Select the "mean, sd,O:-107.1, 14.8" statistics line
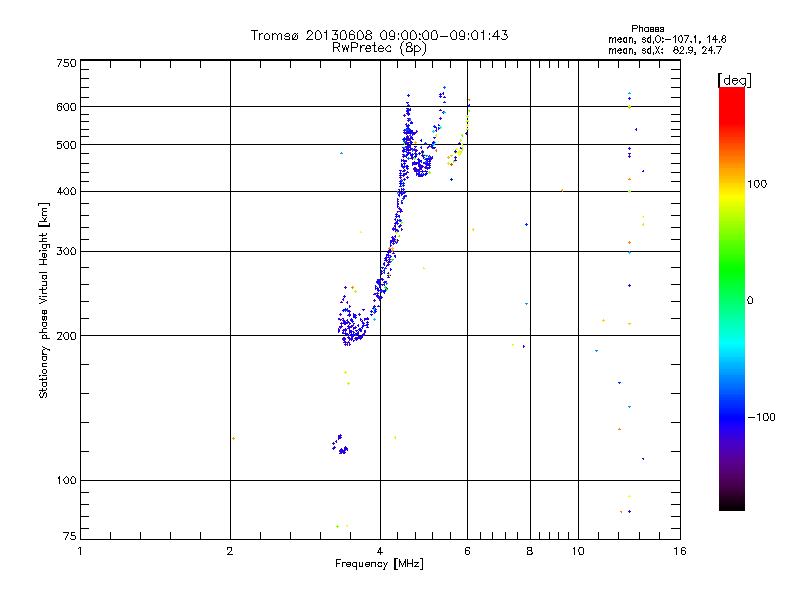This screenshot has height=600, width=800. [667, 39]
